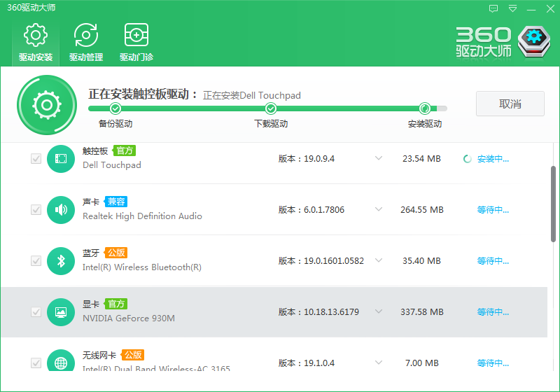The width and height of the screenshot is (560, 392).
Task: Click the sound card speaker icon
Action: point(61,209)
